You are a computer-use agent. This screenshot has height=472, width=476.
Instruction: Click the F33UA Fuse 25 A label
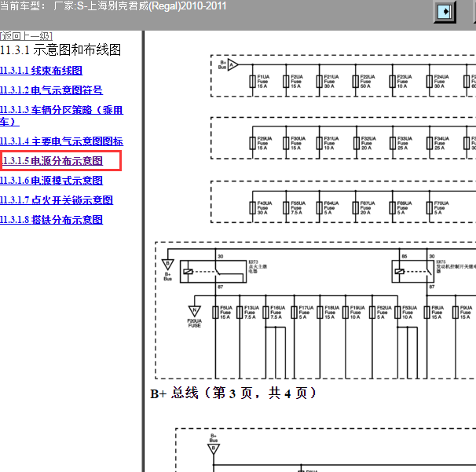coord(405,143)
